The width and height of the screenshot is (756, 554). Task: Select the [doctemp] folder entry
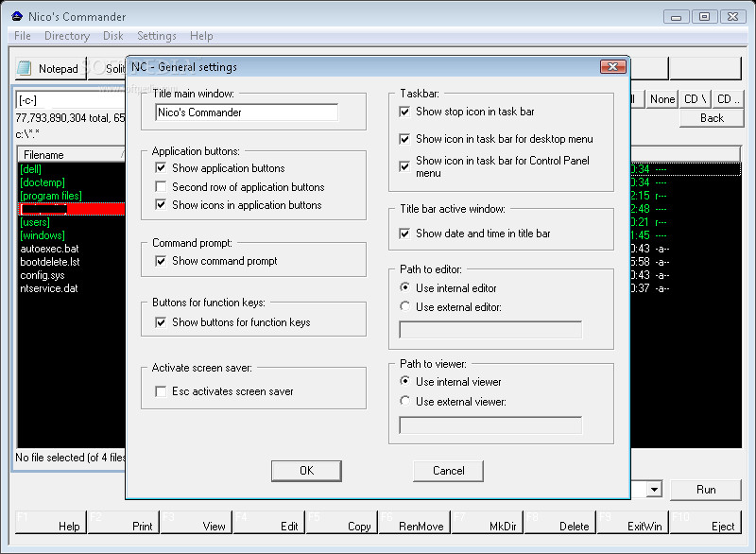pyautogui.click(x=43, y=182)
